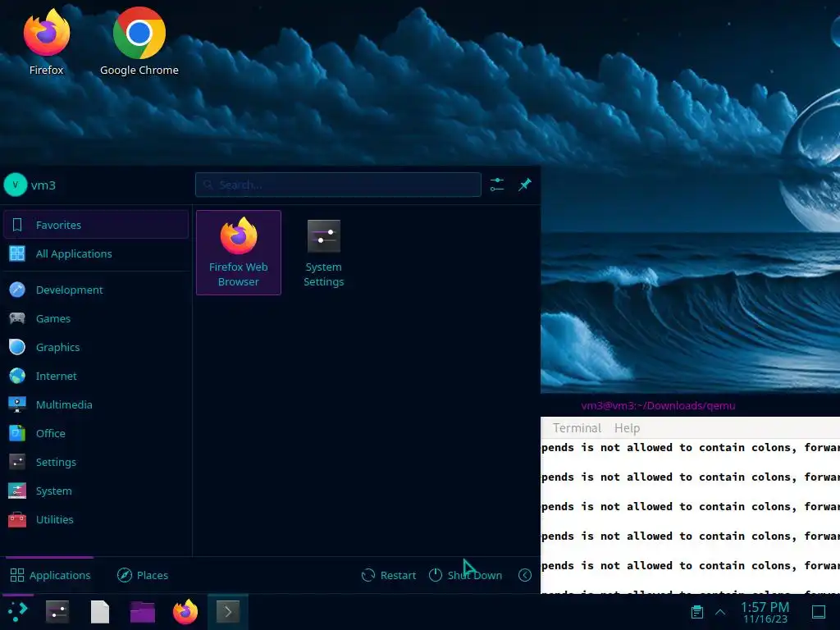Click the Utilities toolbox icon
Image resolution: width=840 pixels, height=630 pixels.
point(17,519)
